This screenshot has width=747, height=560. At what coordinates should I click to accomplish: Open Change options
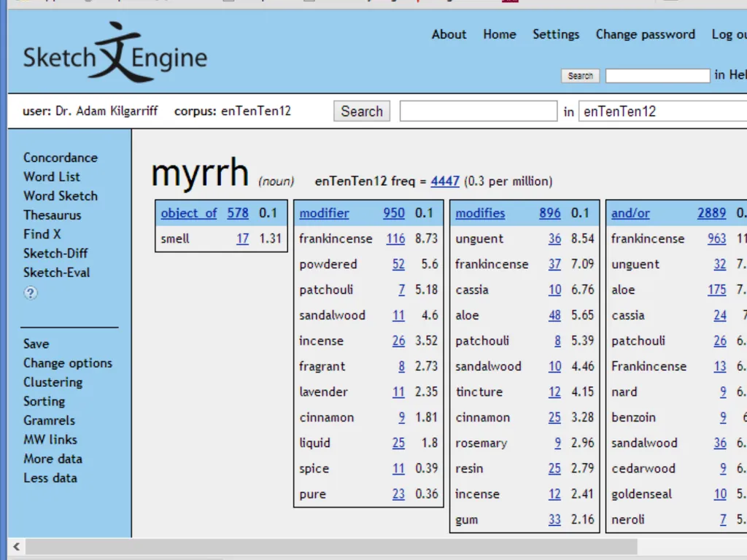68,363
